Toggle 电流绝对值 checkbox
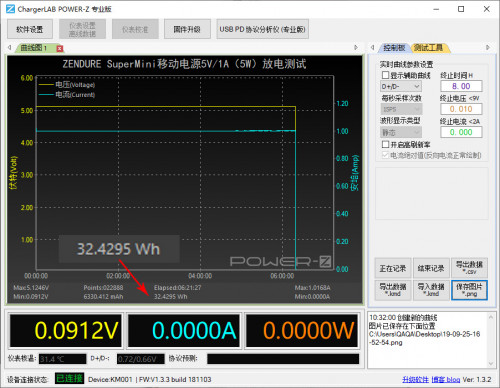This screenshot has height=388, width=500. click(x=385, y=155)
